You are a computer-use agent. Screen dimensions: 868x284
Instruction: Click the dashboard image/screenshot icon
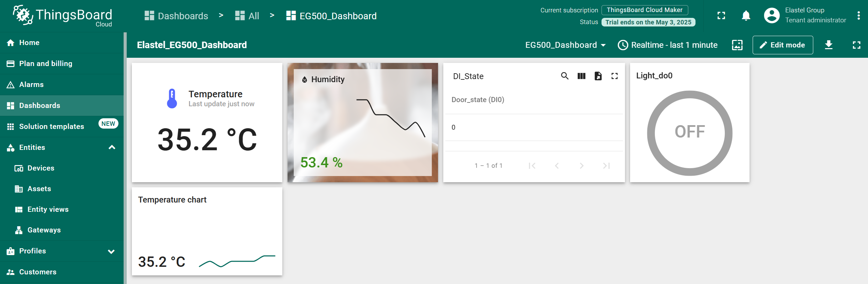(737, 45)
